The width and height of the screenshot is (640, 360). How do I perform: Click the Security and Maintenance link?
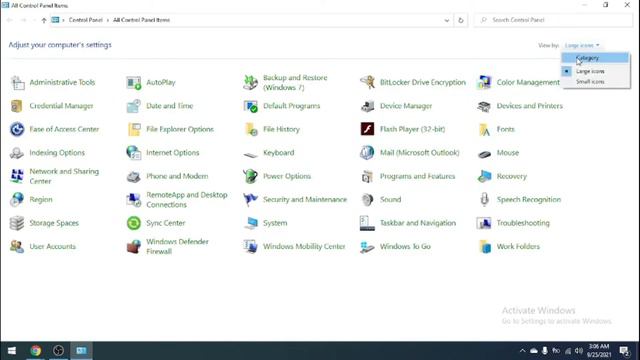(305, 200)
